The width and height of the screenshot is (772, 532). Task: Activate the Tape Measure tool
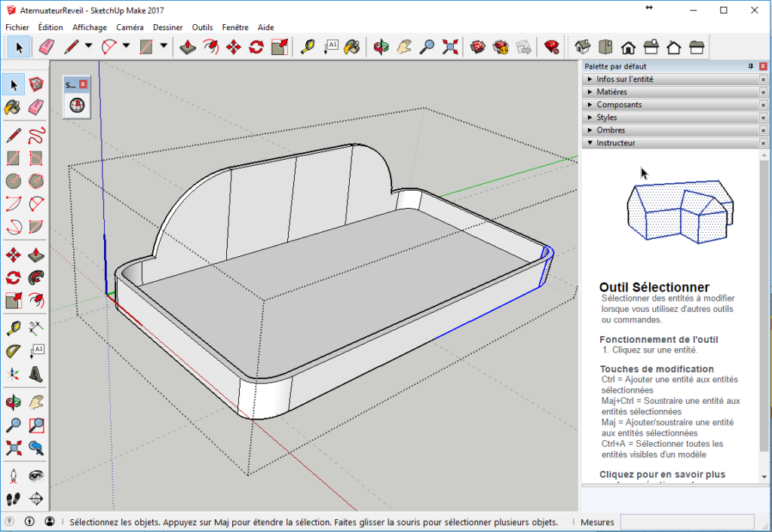308,47
